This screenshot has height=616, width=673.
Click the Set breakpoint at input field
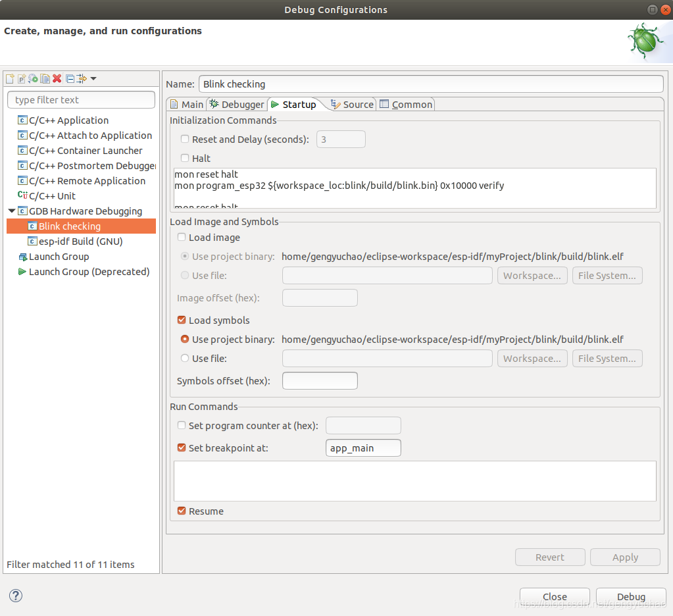coord(362,448)
